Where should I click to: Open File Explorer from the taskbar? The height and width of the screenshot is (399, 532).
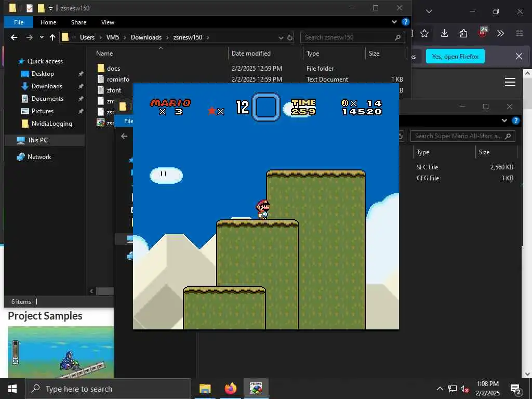[205, 389]
